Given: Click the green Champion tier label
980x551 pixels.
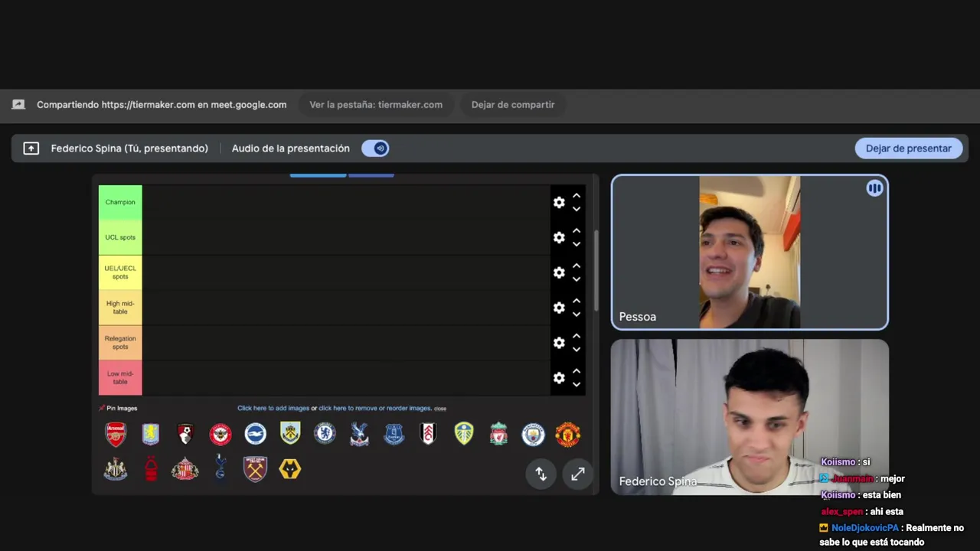Looking at the screenshot, I should click(x=120, y=202).
